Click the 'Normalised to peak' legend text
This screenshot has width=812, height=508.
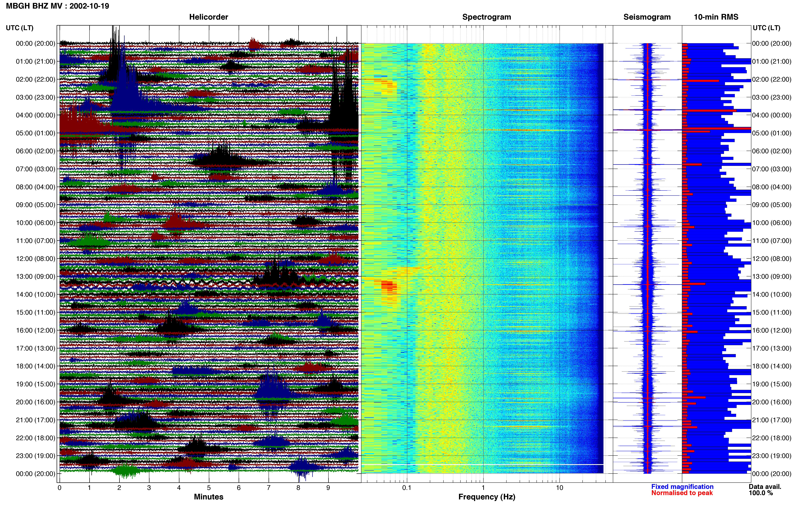pyautogui.click(x=682, y=493)
